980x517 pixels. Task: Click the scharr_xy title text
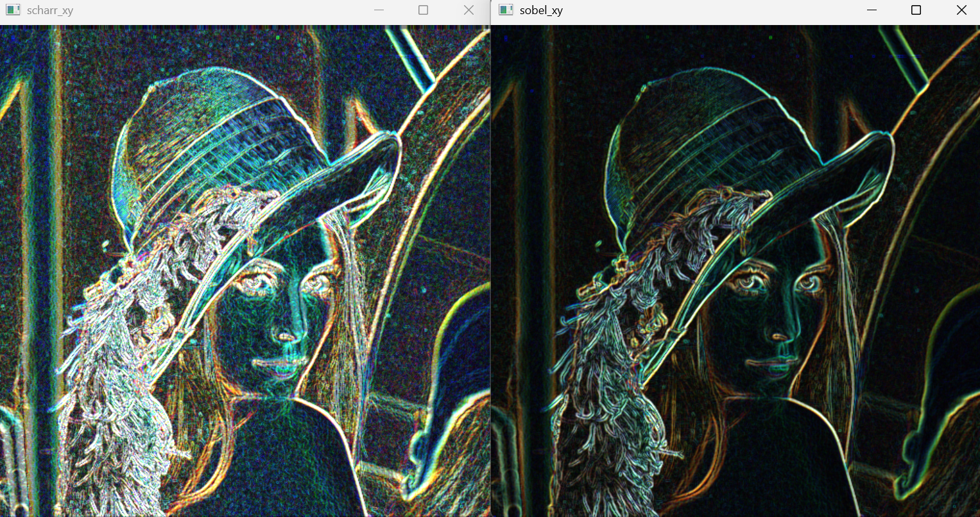point(50,11)
